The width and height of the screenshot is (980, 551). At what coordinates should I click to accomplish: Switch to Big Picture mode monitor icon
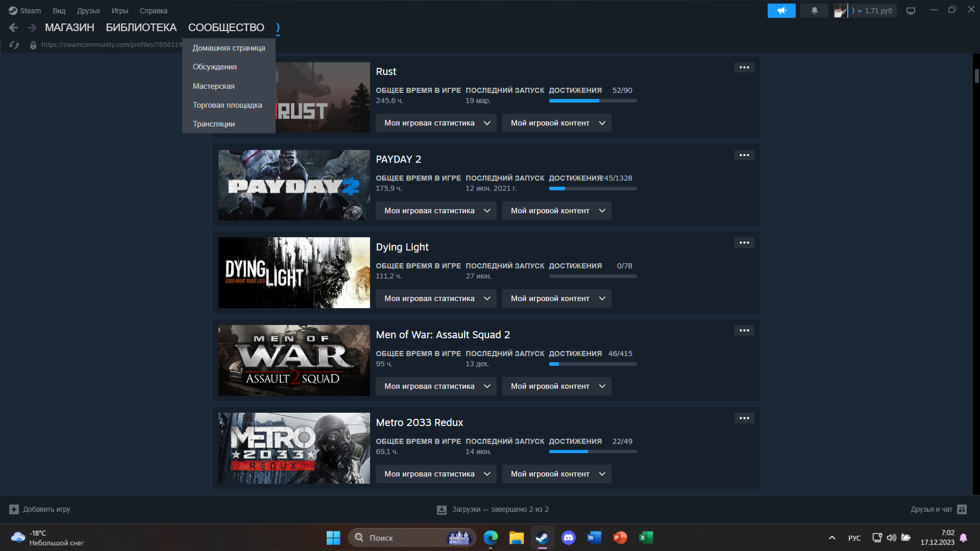[x=911, y=11]
